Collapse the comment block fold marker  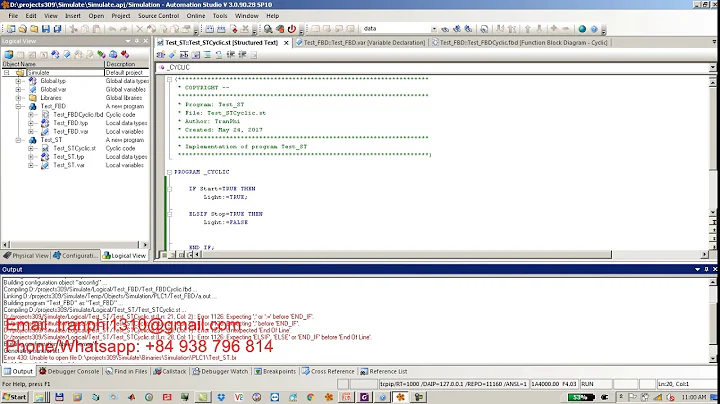pos(169,79)
